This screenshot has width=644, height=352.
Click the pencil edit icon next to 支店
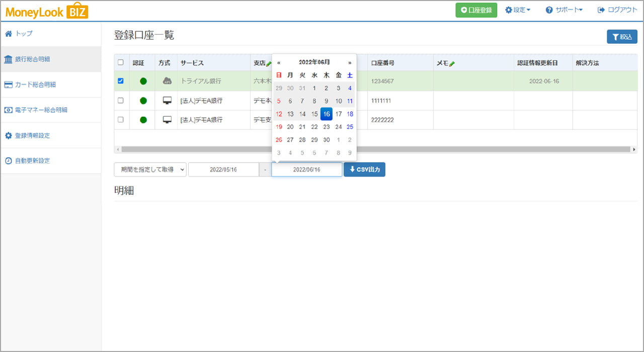coord(269,63)
